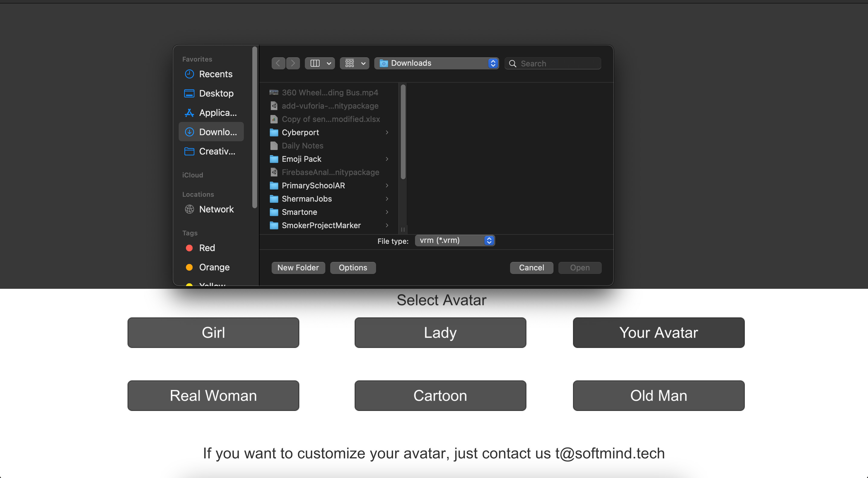Open the Network location
Screen dimensions: 868x478
tap(217, 209)
